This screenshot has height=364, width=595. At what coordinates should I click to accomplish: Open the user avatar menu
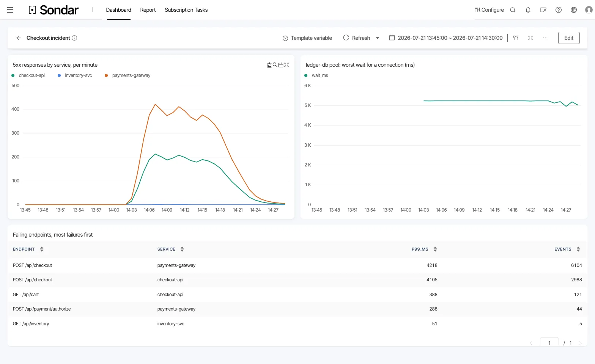(x=589, y=10)
